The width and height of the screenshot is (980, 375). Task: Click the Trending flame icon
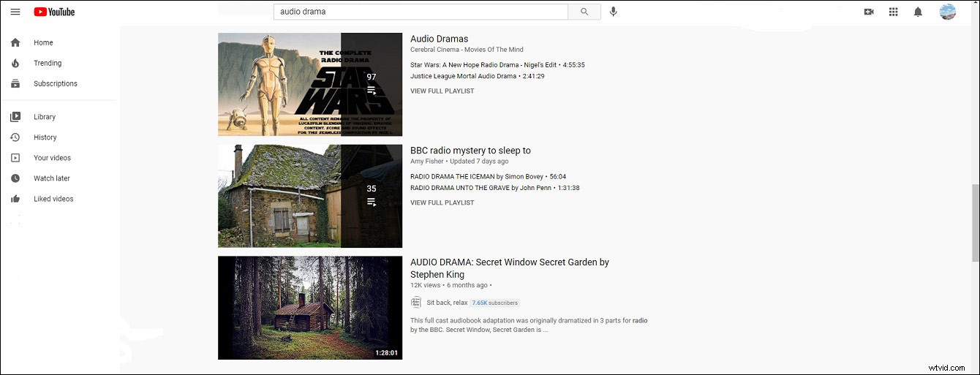15,63
